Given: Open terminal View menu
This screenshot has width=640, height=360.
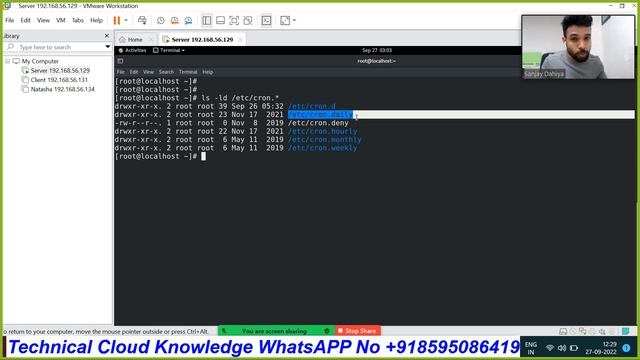Looking at the screenshot, I should pyautogui.click(x=148, y=72).
